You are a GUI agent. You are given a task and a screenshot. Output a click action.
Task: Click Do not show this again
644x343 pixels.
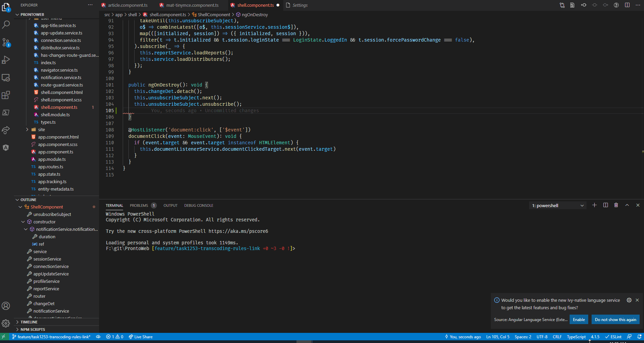coord(615,320)
